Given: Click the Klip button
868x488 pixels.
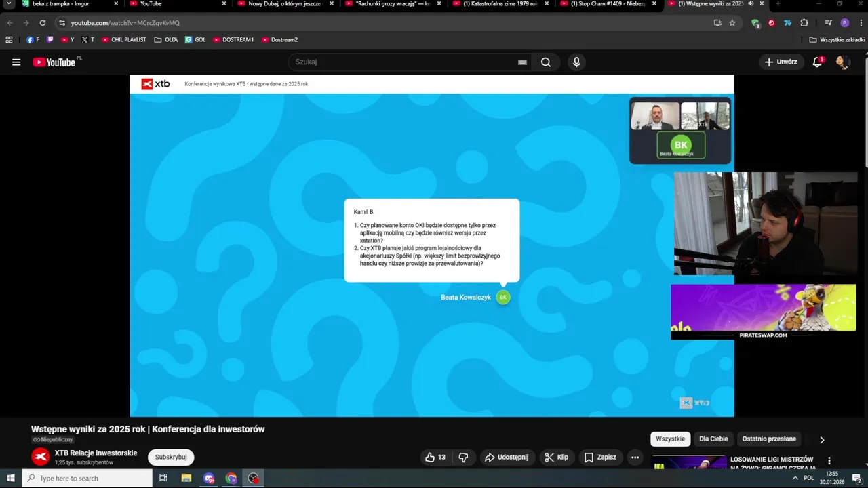Looking at the screenshot, I should 557,457.
